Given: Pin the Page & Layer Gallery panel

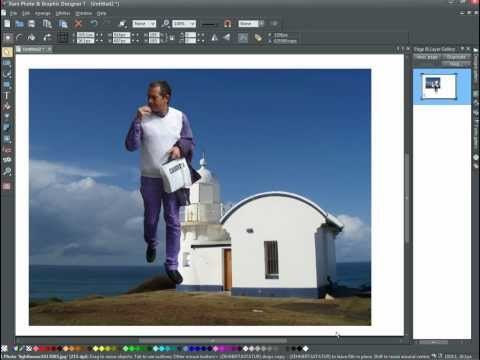Looking at the screenshot, I should [462, 49].
